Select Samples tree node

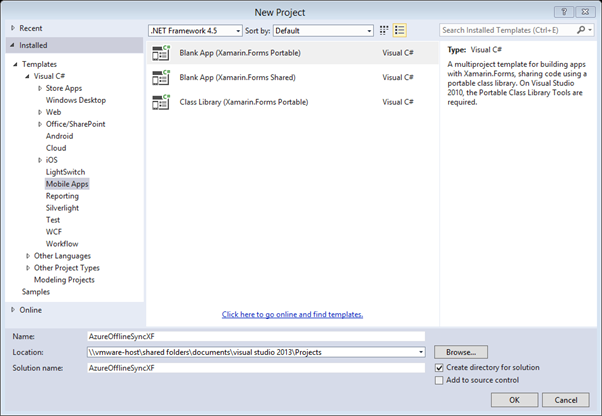pyautogui.click(x=36, y=292)
